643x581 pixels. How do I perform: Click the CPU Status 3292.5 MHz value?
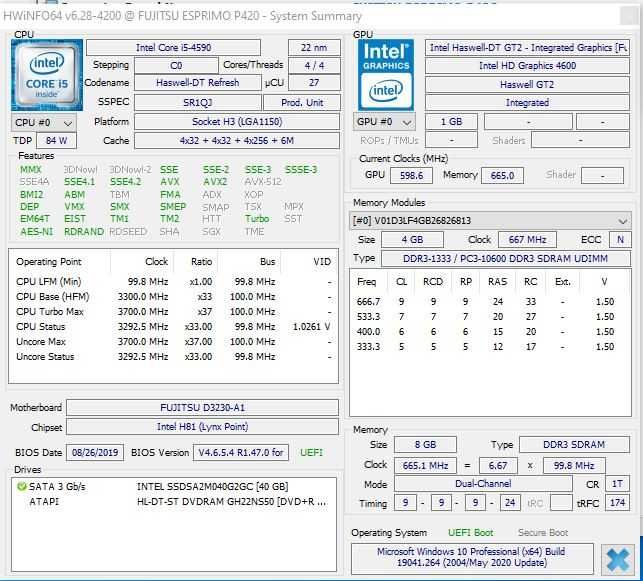[x=143, y=327]
